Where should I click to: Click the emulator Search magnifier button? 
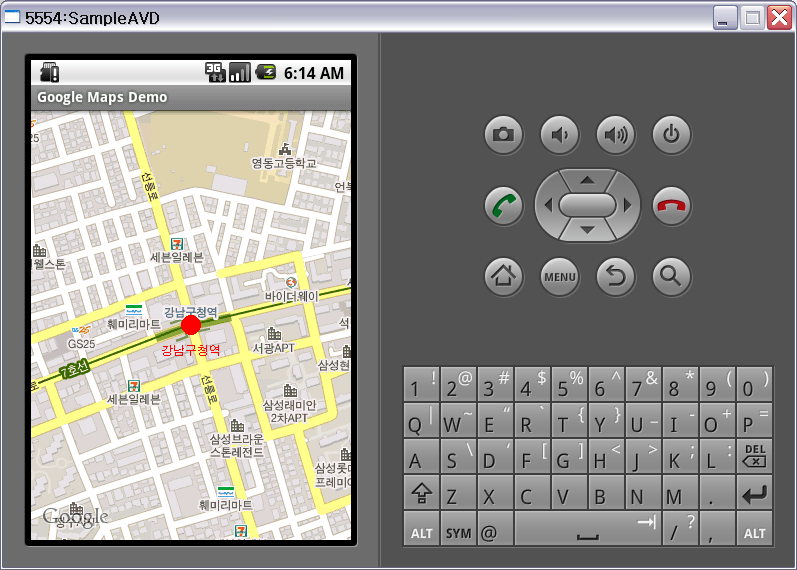coord(671,277)
